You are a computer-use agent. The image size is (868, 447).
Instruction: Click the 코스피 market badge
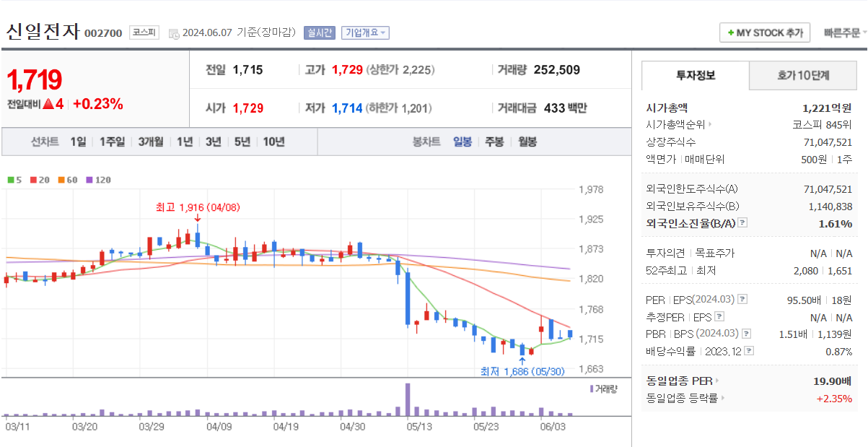point(144,32)
